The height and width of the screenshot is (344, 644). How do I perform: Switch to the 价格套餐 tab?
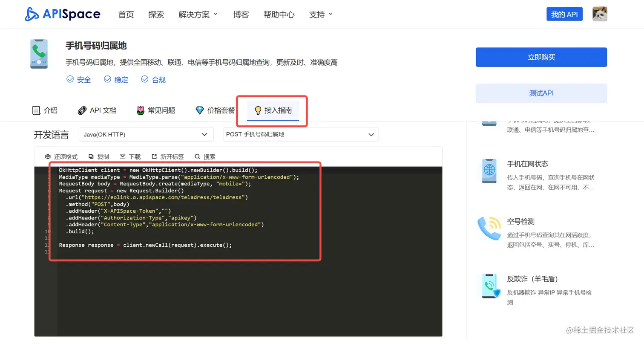click(x=215, y=110)
